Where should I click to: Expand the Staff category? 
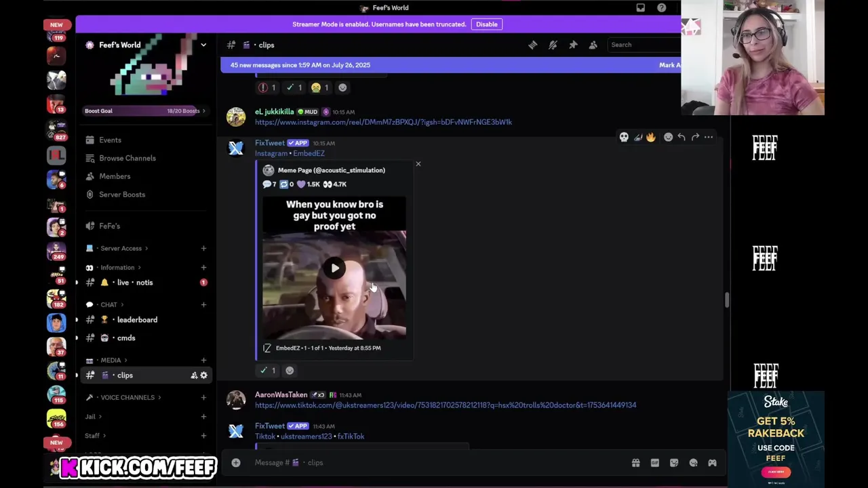click(x=96, y=435)
